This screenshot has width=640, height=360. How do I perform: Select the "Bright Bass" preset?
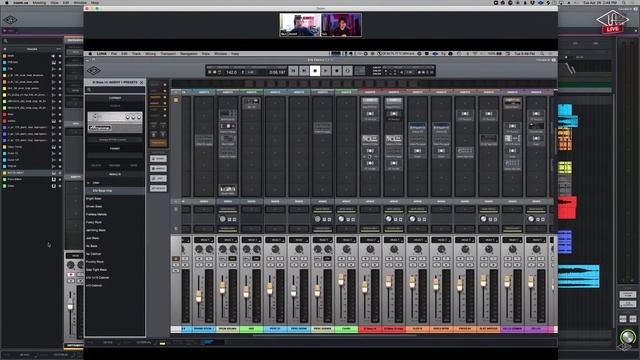[94, 199]
